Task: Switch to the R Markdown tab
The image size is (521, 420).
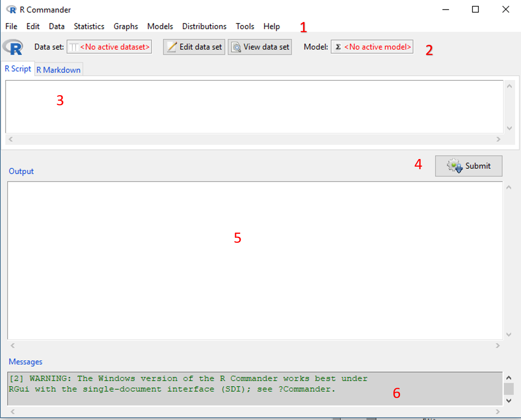Action: (58, 70)
